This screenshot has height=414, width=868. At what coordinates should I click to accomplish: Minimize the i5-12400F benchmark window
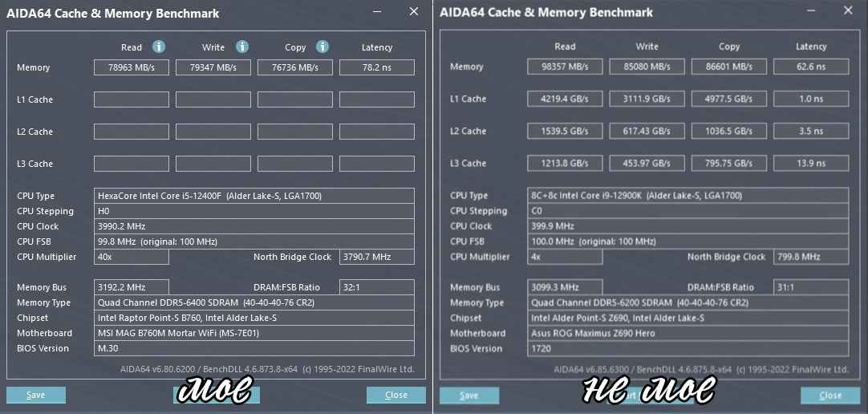click(x=377, y=11)
